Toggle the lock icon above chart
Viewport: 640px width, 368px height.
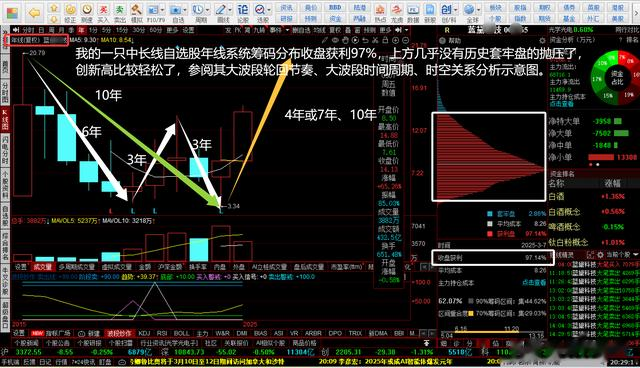pos(385,40)
